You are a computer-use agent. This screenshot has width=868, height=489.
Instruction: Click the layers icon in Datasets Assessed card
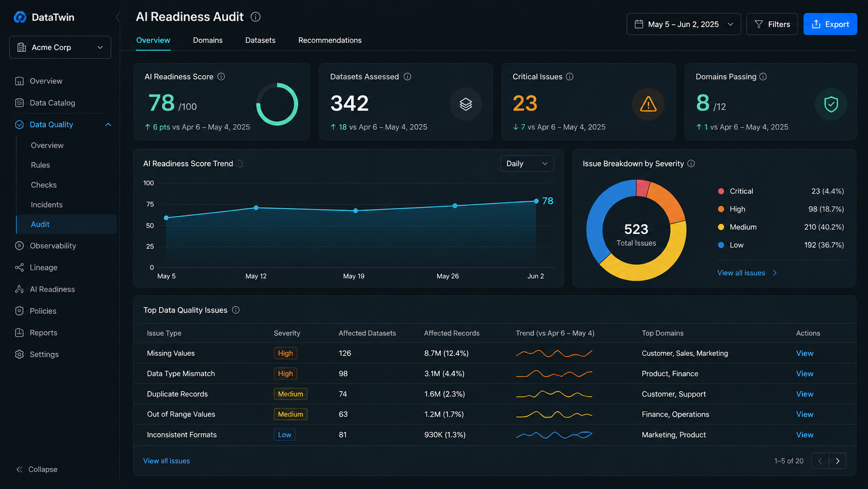click(x=466, y=104)
